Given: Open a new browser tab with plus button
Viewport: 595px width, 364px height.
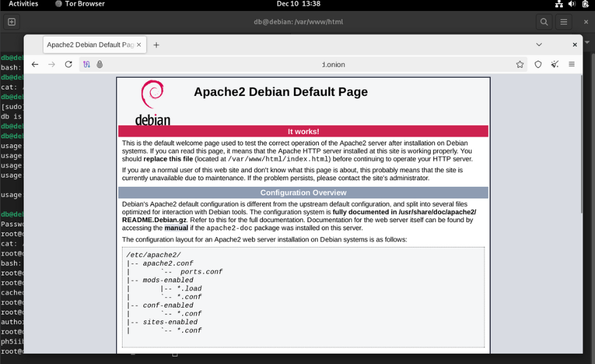Looking at the screenshot, I should coord(157,45).
